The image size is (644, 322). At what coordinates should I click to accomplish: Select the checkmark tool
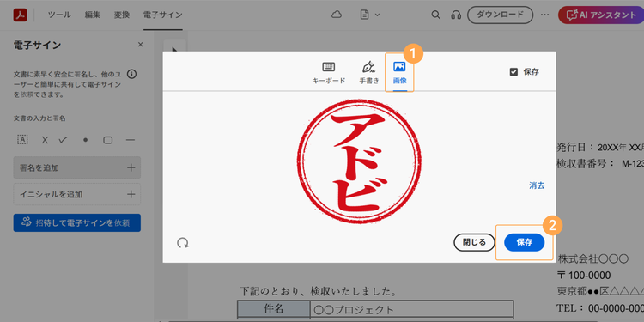[x=63, y=140]
